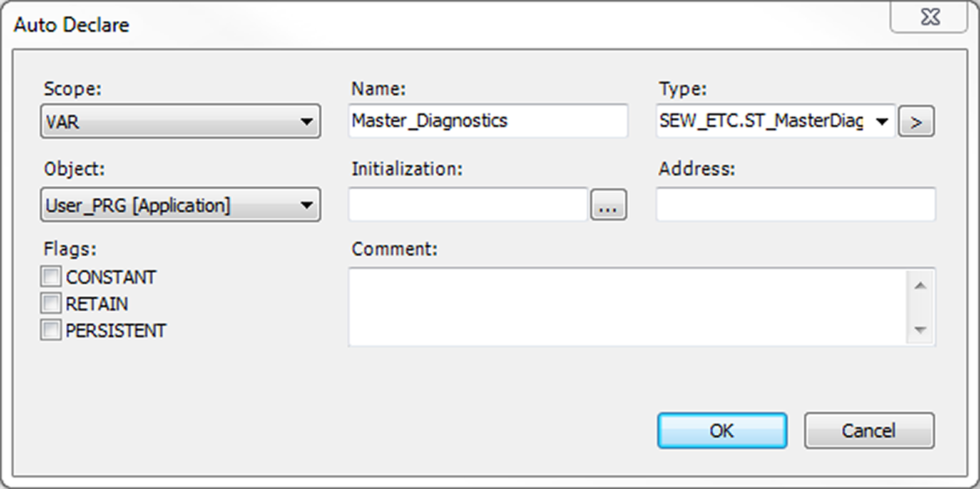Open the Type dropdown arrow
Screen dimensions: 980x489
click(x=882, y=122)
